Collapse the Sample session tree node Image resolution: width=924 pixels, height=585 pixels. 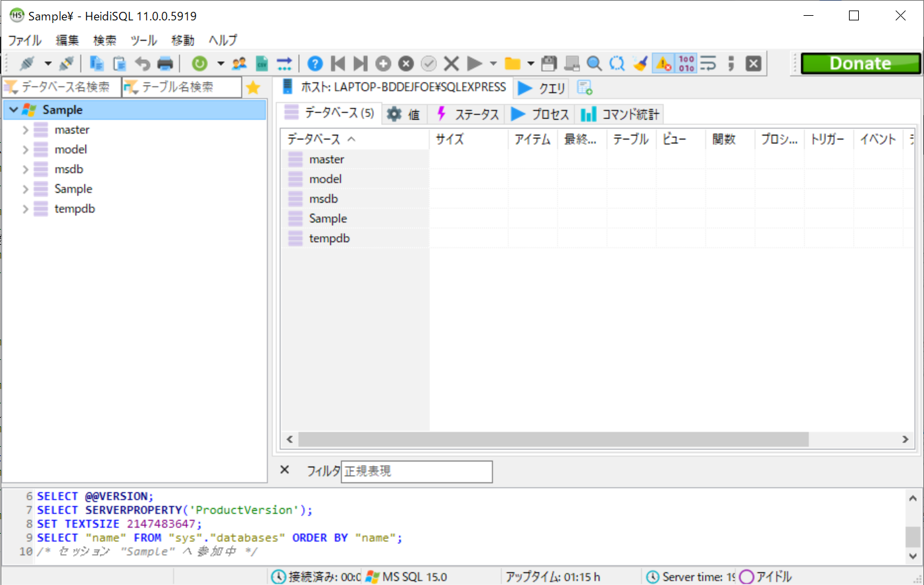pyautogui.click(x=13, y=110)
